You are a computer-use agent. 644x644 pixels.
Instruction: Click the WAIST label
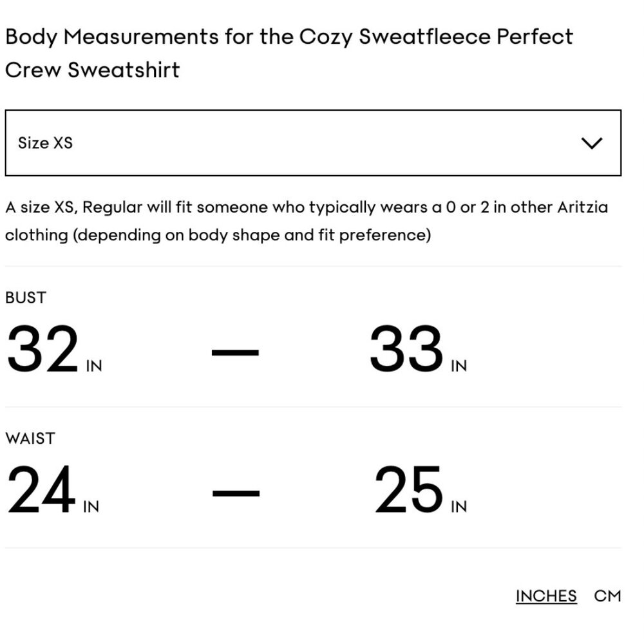click(x=30, y=439)
